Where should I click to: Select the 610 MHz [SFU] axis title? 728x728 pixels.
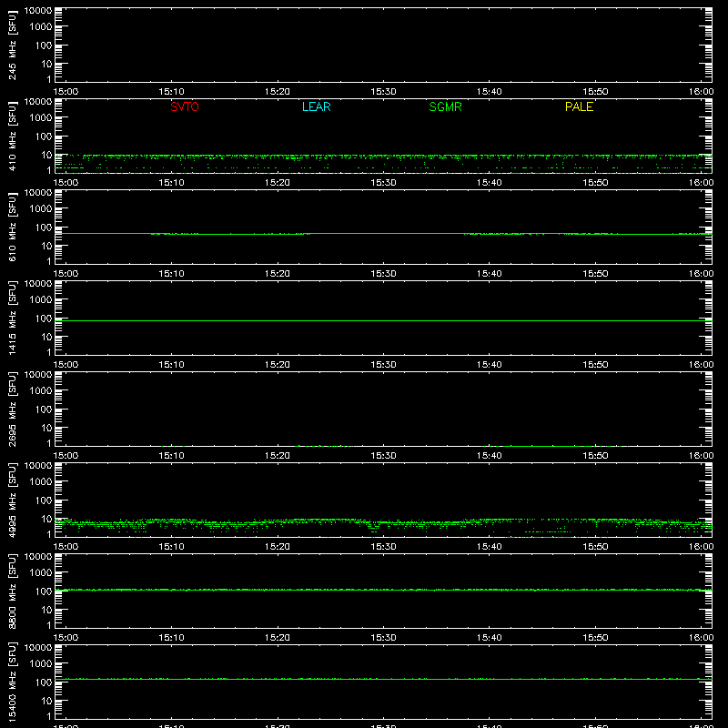[x=12, y=227]
